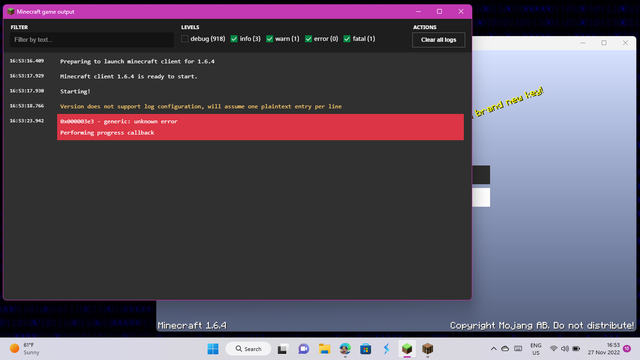Switch the ENG US input language

536,349
